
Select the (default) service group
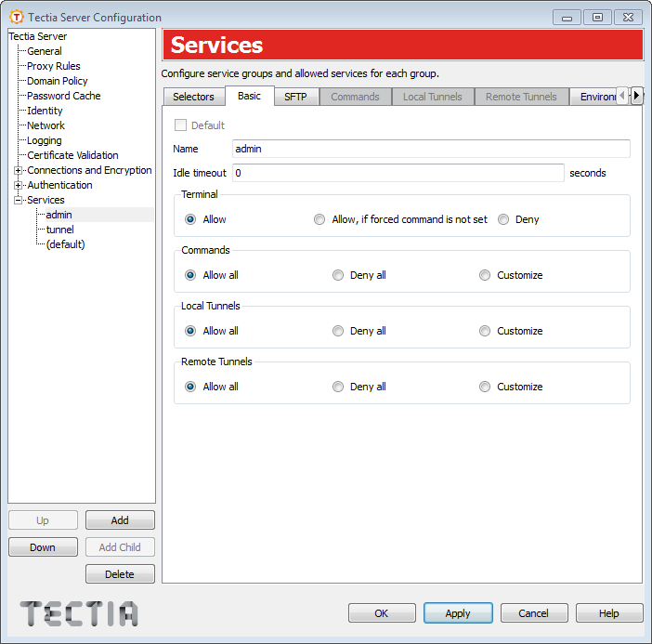(65, 244)
